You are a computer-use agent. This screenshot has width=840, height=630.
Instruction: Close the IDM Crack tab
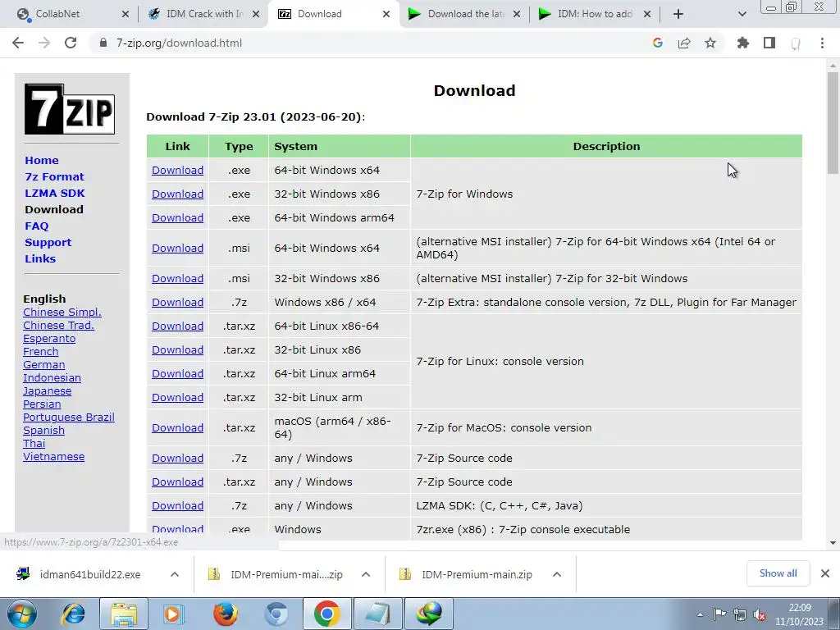(256, 14)
